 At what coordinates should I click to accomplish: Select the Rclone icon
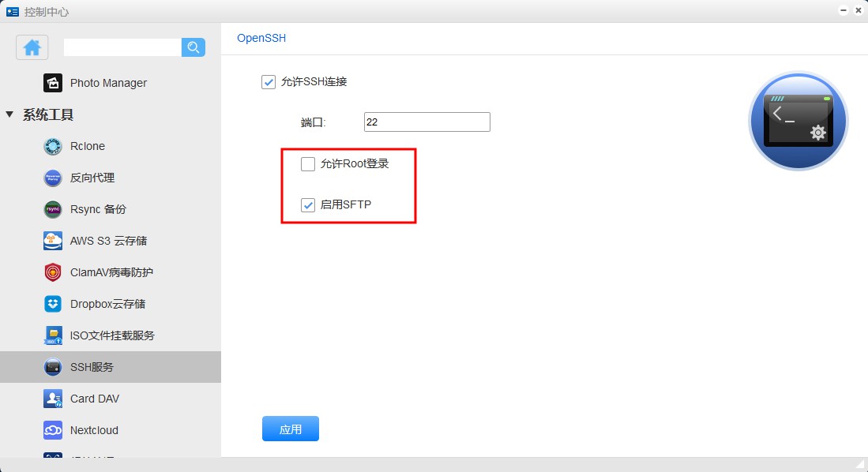[53, 146]
